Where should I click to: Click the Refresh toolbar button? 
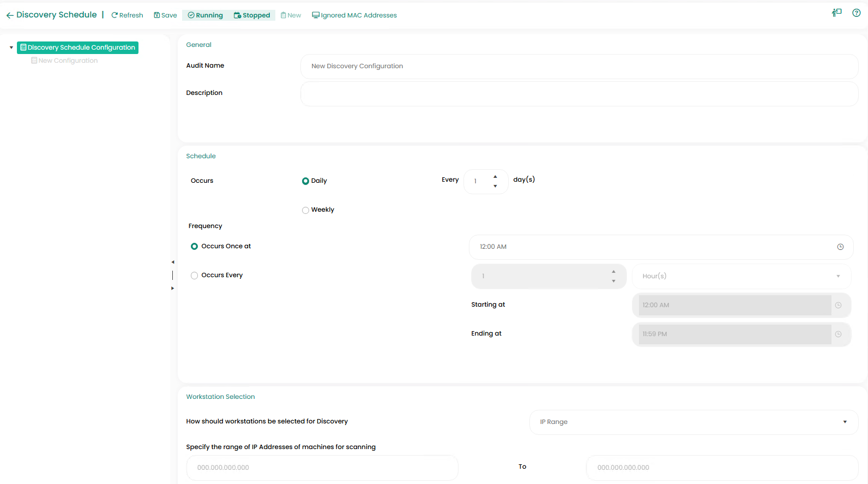(x=127, y=15)
